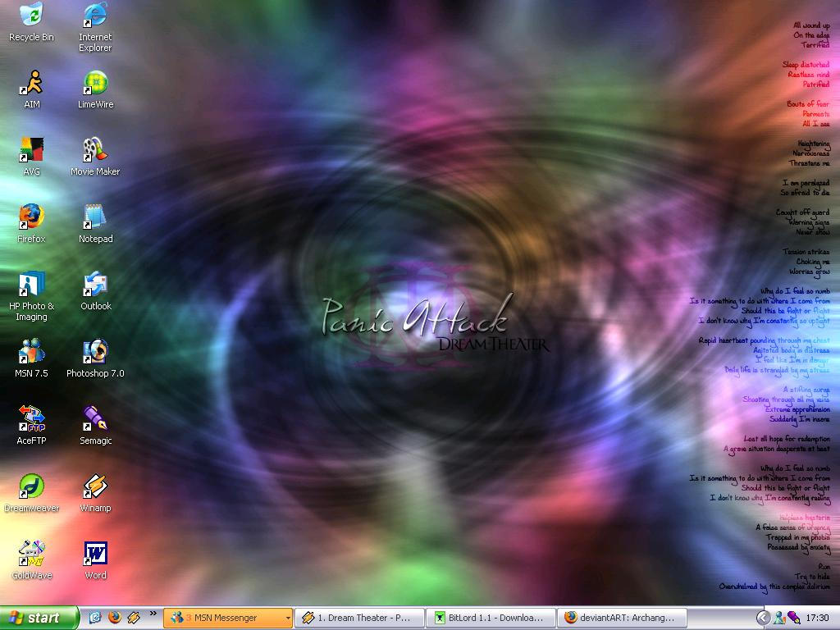Switch to the deviantART Firefox taskbar button
This screenshot has width=840, height=630.
click(x=622, y=618)
